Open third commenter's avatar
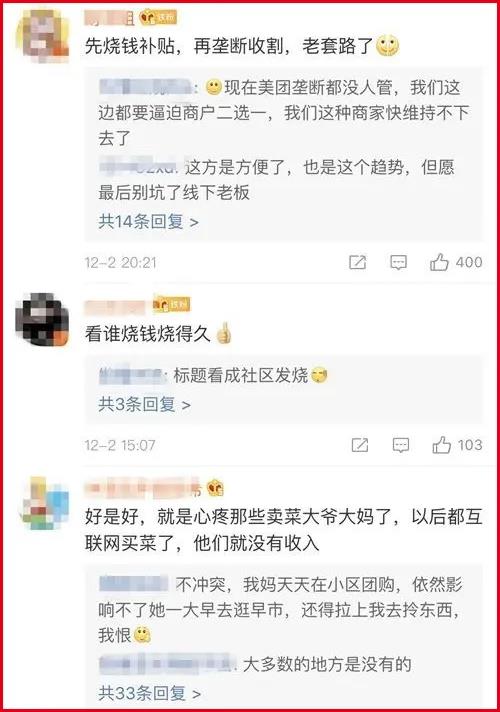 44,503
